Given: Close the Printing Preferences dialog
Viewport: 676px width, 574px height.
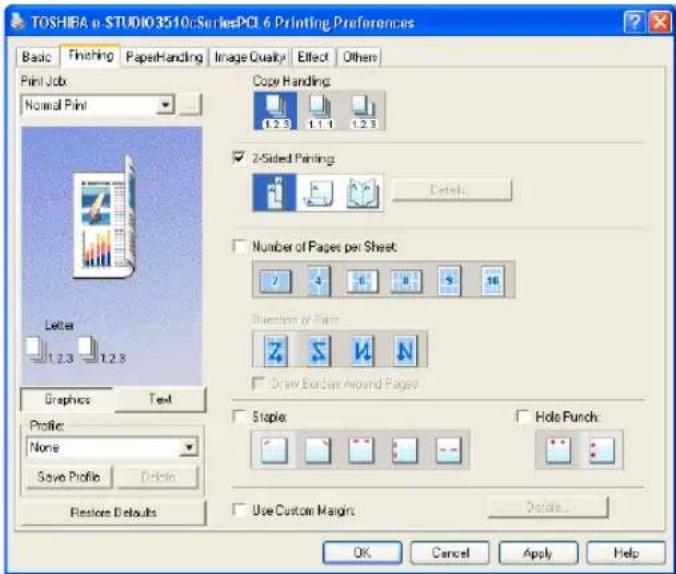Looking at the screenshot, I should pos(660,22).
